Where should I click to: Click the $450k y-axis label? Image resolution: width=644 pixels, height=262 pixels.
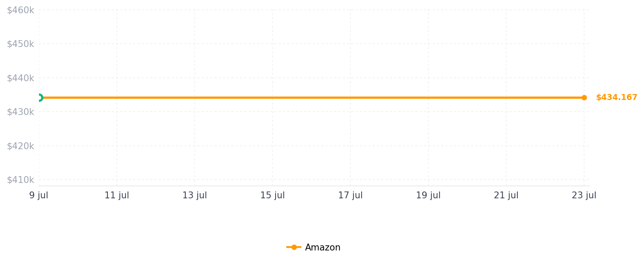(21, 44)
